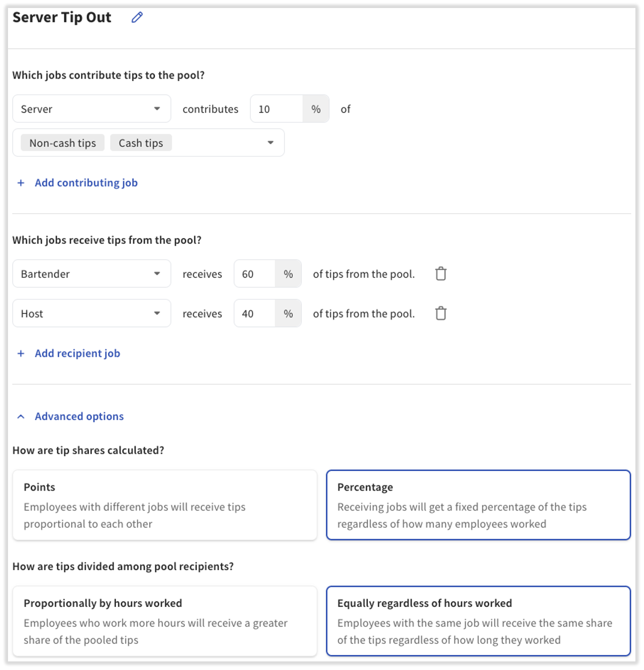This screenshot has width=644, height=670.
Task: Click the plus icon beside Add recipient job
Action: [x=21, y=353]
